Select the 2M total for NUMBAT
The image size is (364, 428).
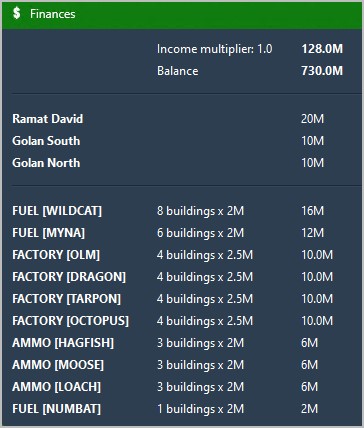tap(309, 409)
